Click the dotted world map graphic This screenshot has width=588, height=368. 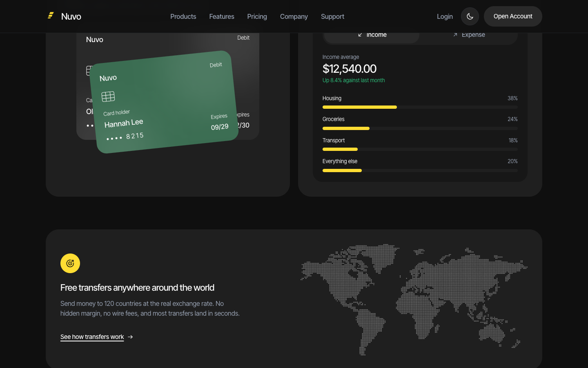[x=414, y=300]
